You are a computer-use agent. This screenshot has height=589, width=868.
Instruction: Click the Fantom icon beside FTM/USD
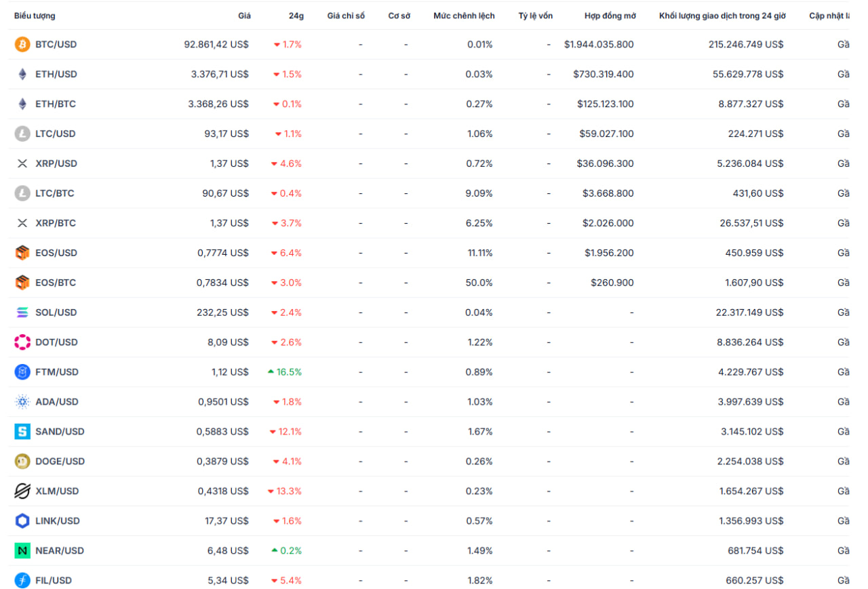click(22, 372)
